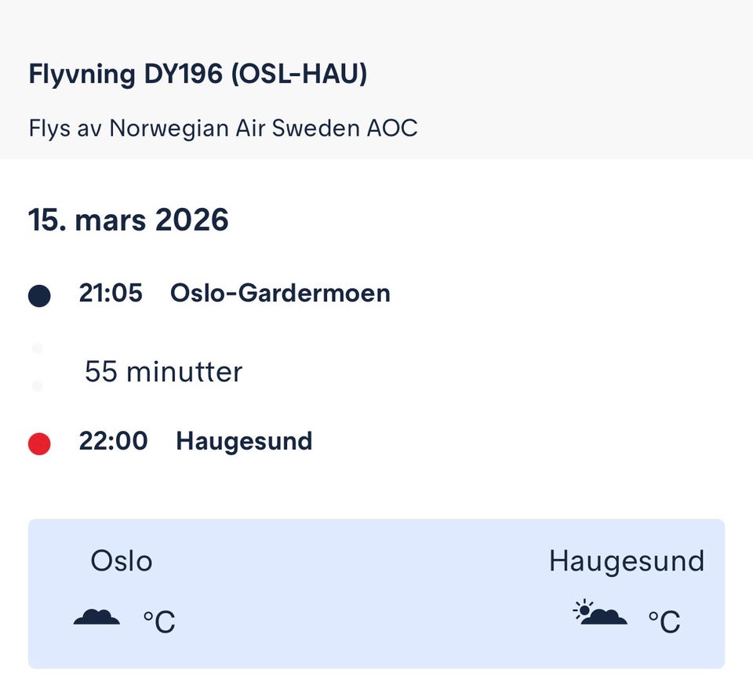The image size is (753, 700).
Task: Tap the 22:00 arrival time
Action: (x=113, y=441)
